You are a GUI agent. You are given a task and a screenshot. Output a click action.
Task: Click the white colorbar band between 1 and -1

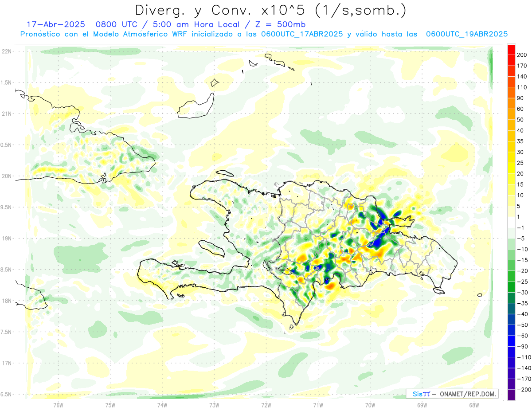511,223
